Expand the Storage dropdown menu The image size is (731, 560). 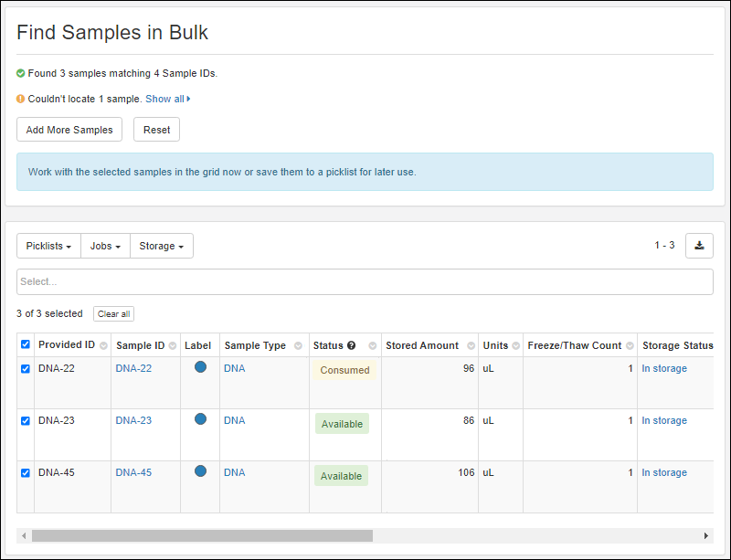[161, 247]
